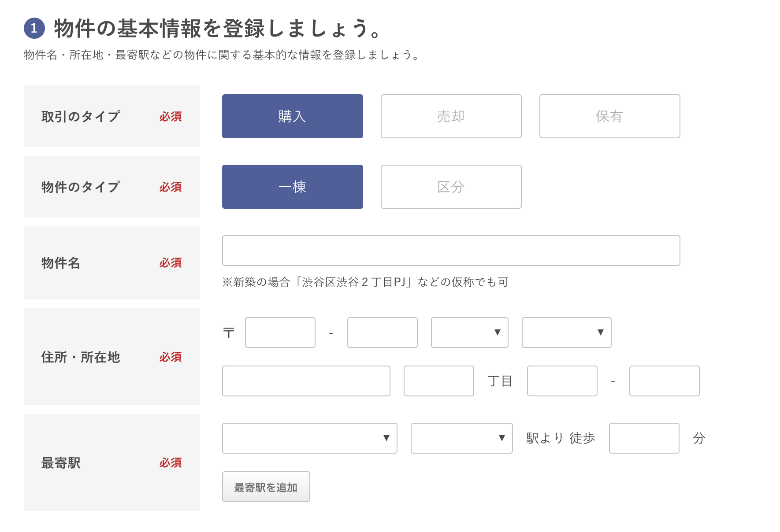This screenshot has width=780, height=532.
Task: Click walking minutes field before 分
Action: pos(644,438)
